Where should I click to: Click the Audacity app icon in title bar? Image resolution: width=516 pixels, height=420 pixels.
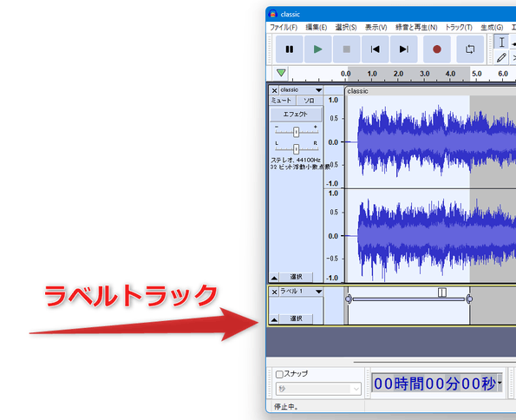click(x=273, y=14)
